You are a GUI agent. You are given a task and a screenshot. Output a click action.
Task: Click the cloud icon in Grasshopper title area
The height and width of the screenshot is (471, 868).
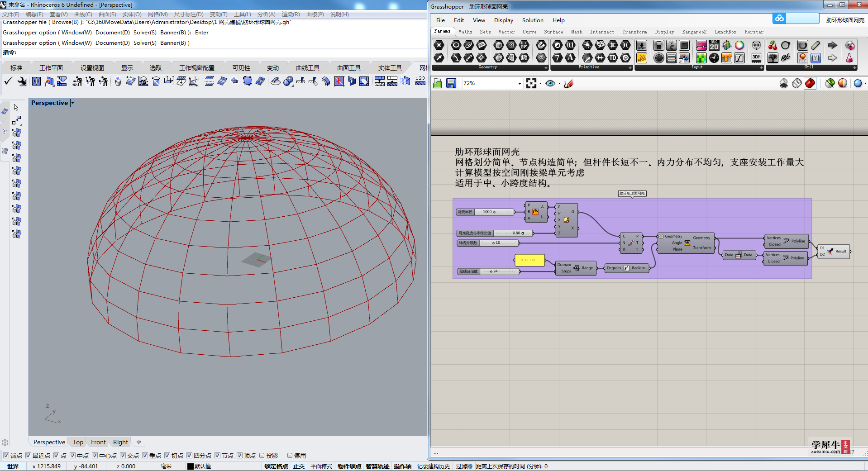[x=779, y=19]
